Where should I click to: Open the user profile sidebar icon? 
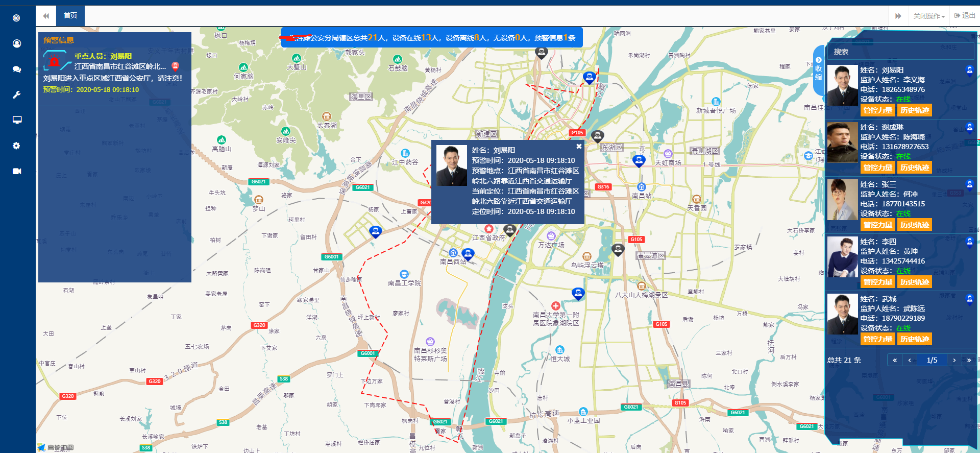pyautogui.click(x=17, y=43)
